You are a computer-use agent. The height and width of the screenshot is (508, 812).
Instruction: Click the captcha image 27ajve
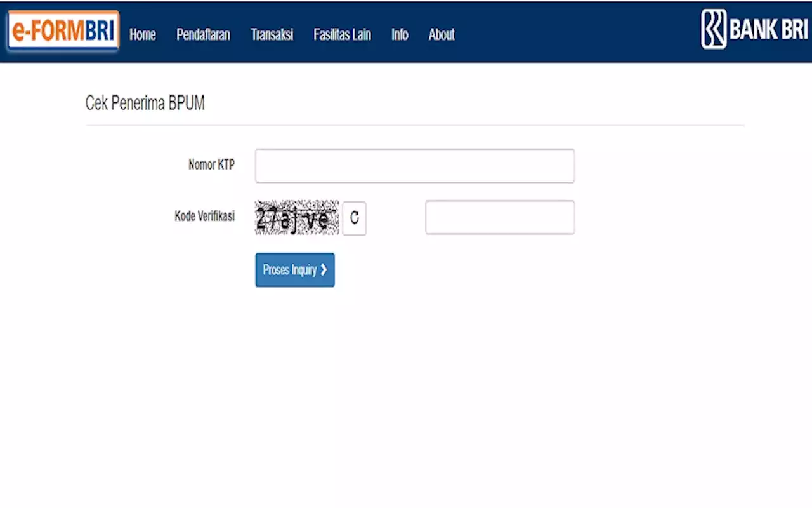click(297, 218)
